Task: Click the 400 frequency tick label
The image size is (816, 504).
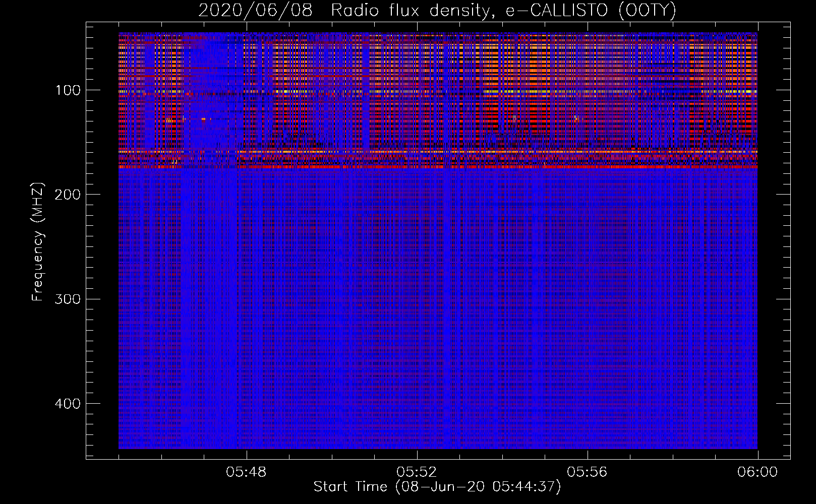Action: 67,404
